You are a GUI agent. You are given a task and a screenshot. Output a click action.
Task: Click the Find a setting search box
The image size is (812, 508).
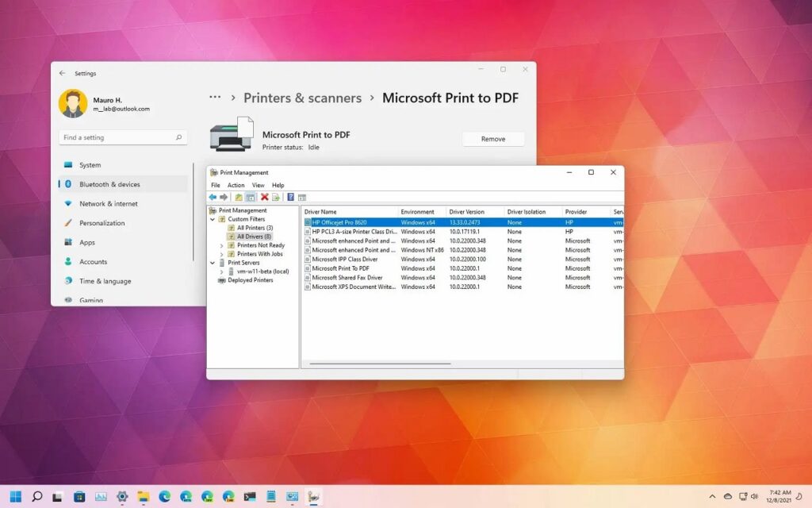coord(123,137)
